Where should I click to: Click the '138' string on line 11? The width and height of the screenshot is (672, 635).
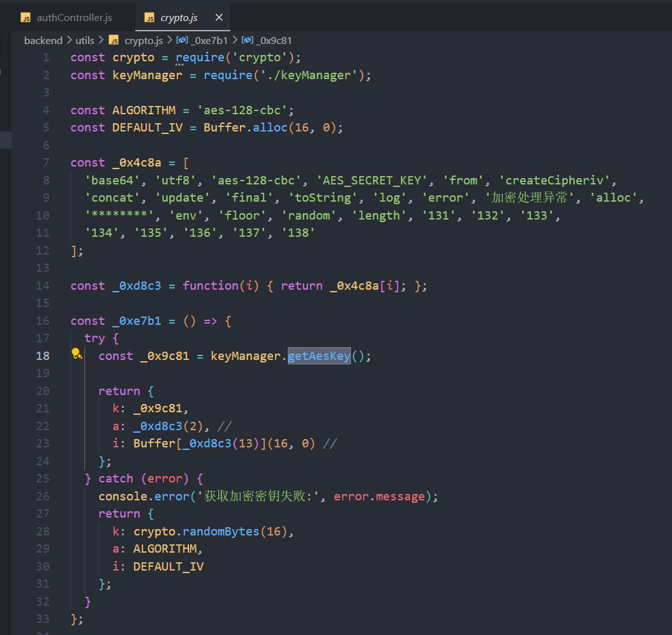(x=298, y=233)
